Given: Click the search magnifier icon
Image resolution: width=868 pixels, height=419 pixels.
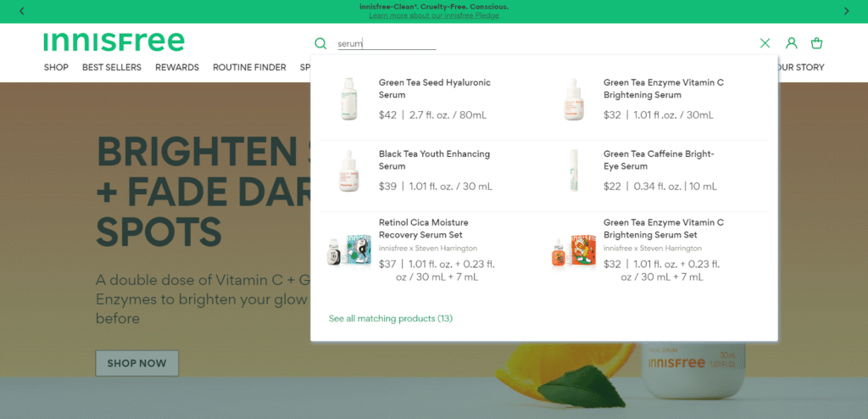Looking at the screenshot, I should [x=320, y=43].
